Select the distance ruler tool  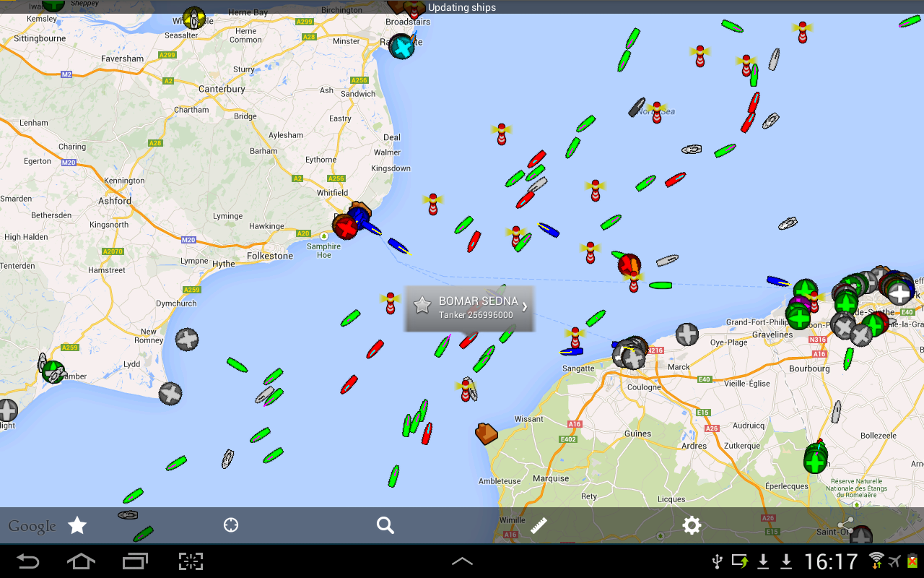pos(539,525)
